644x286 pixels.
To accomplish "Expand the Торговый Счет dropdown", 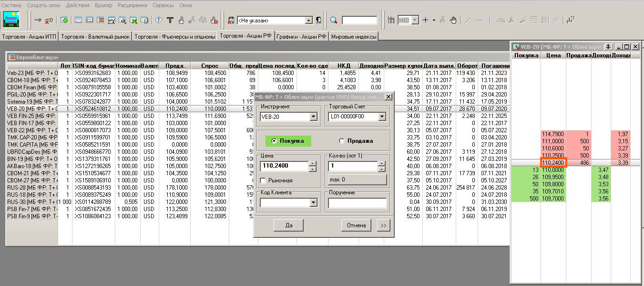I will pos(382,117).
